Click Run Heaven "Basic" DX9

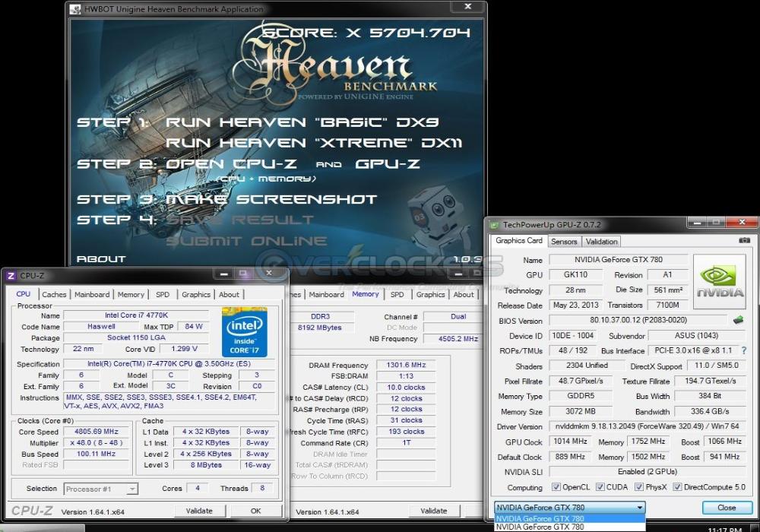pyautogui.click(x=302, y=122)
